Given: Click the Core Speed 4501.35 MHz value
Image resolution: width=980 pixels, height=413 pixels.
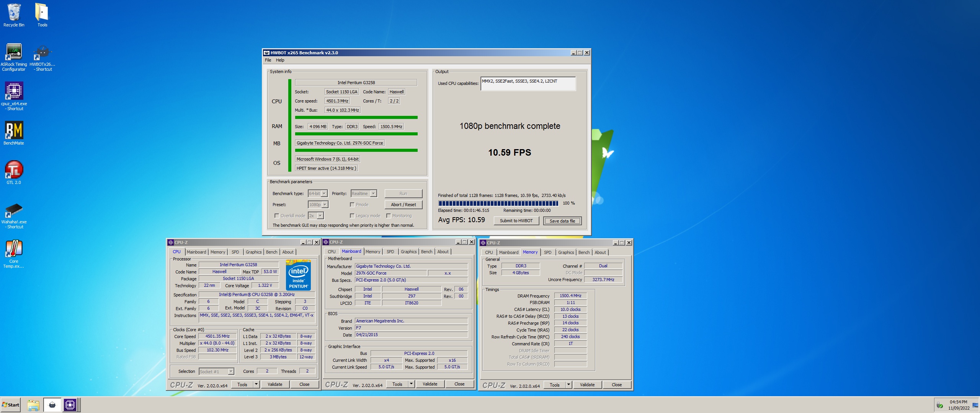Looking at the screenshot, I should click(x=217, y=337).
